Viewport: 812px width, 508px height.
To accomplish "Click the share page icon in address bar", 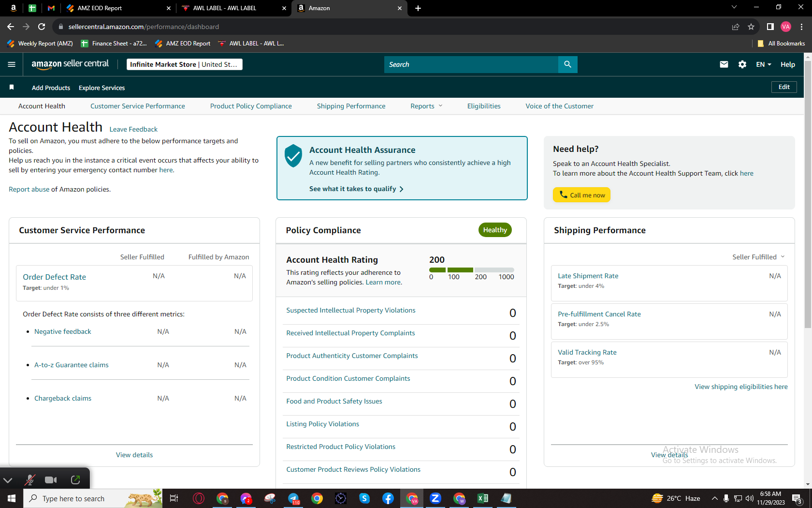I will coord(735,27).
